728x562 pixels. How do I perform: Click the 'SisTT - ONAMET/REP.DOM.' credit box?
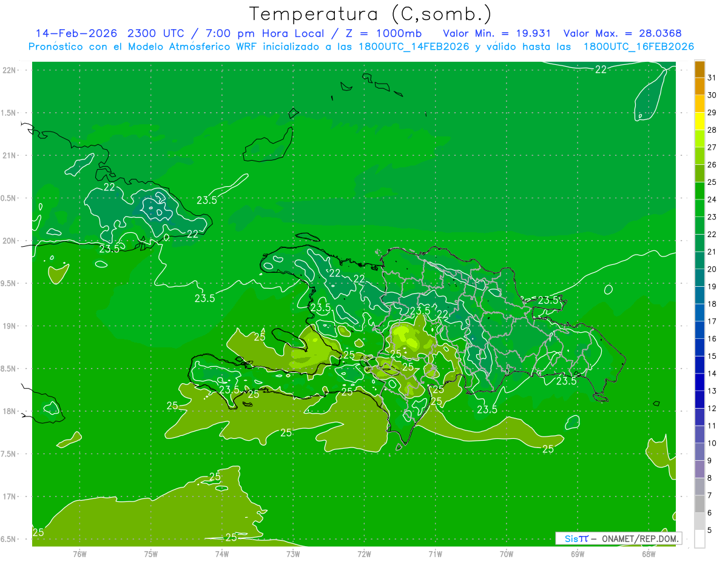tap(618, 538)
